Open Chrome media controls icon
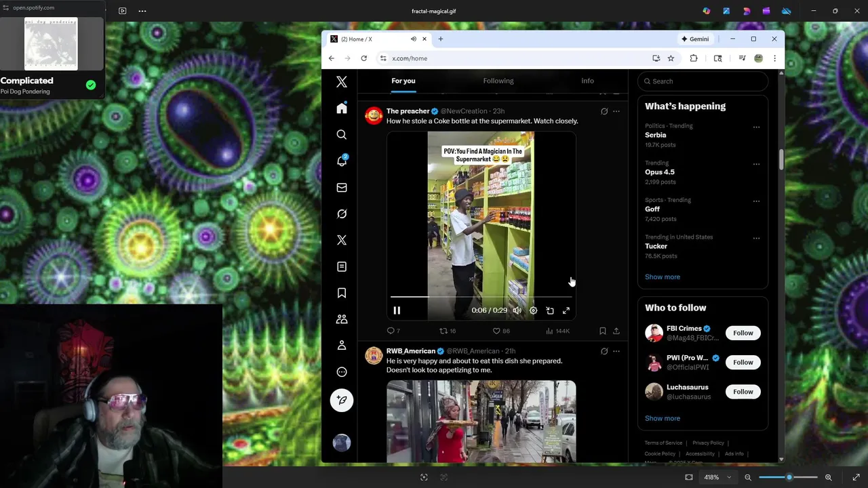The image size is (868, 488). pyautogui.click(x=742, y=58)
